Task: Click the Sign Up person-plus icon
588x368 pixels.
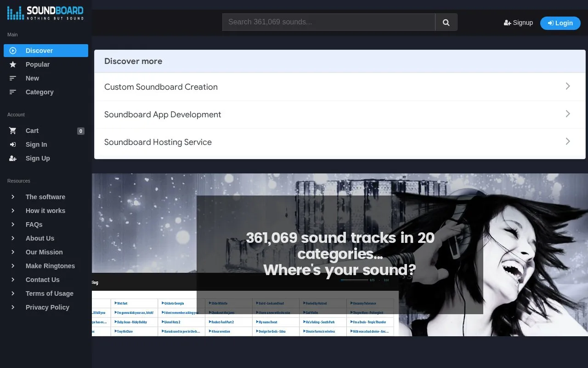Action: click(13, 158)
